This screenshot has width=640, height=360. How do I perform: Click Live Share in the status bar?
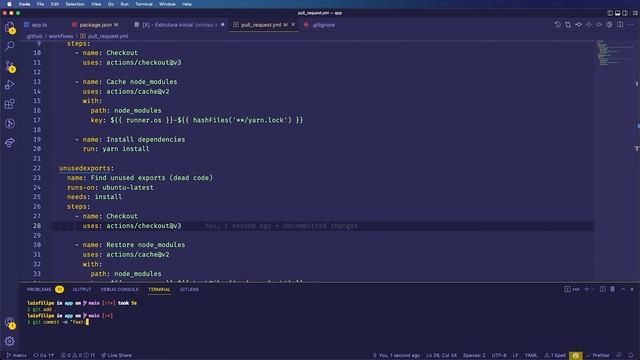coord(116,356)
